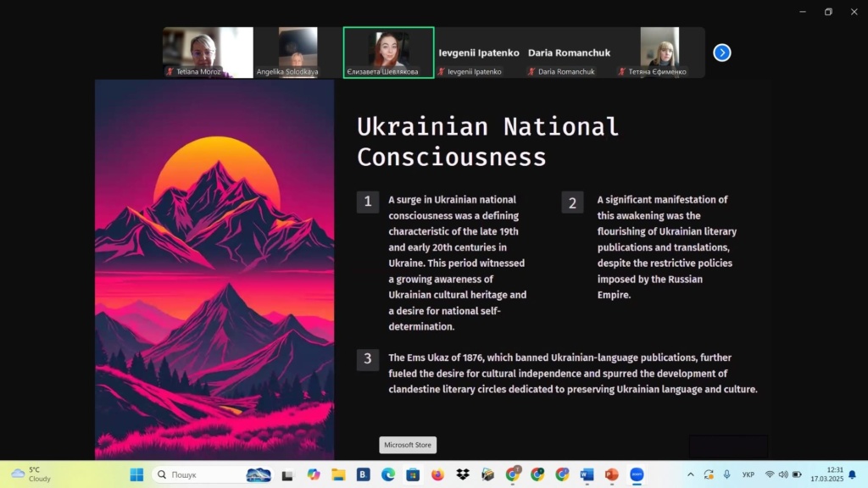Select Тетяна Єфименко's video thumbnail
The height and width of the screenshot is (488, 868).
[x=659, y=53]
